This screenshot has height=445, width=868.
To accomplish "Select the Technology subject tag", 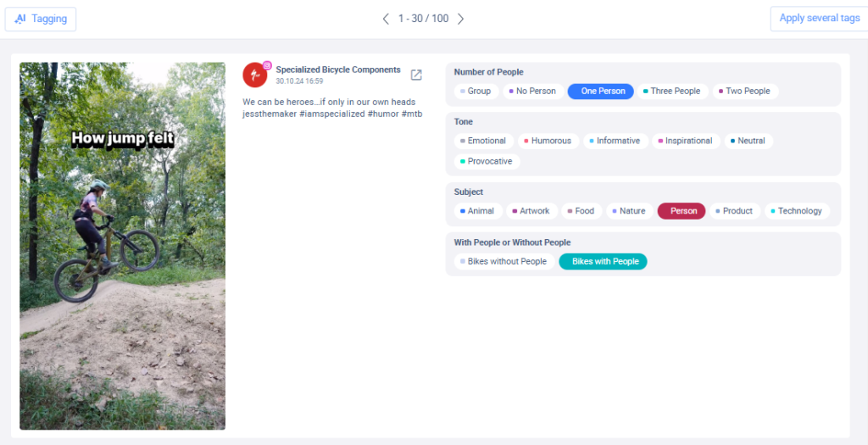I will point(797,211).
